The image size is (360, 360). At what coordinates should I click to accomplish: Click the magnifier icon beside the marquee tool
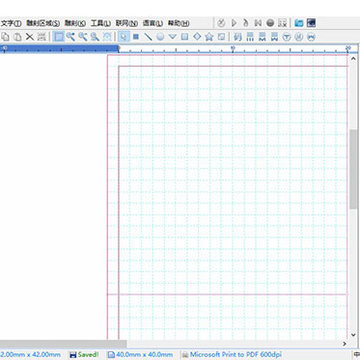click(x=71, y=37)
